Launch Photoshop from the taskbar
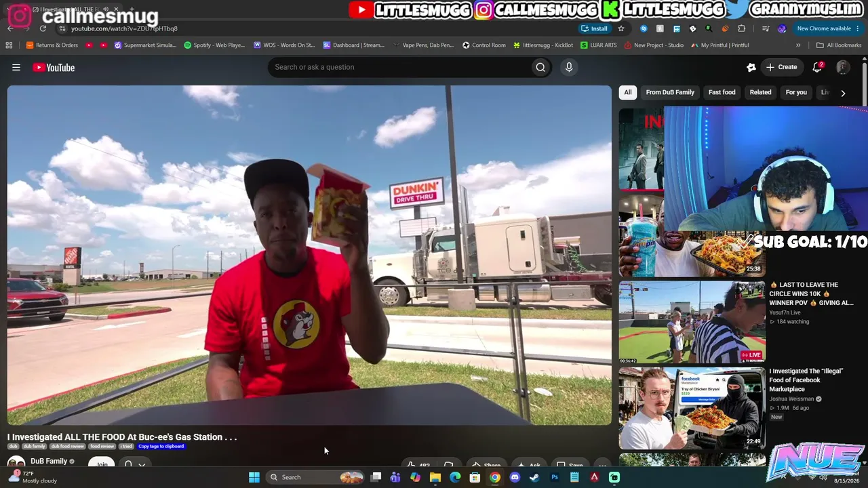The width and height of the screenshot is (868, 488). (x=555, y=477)
